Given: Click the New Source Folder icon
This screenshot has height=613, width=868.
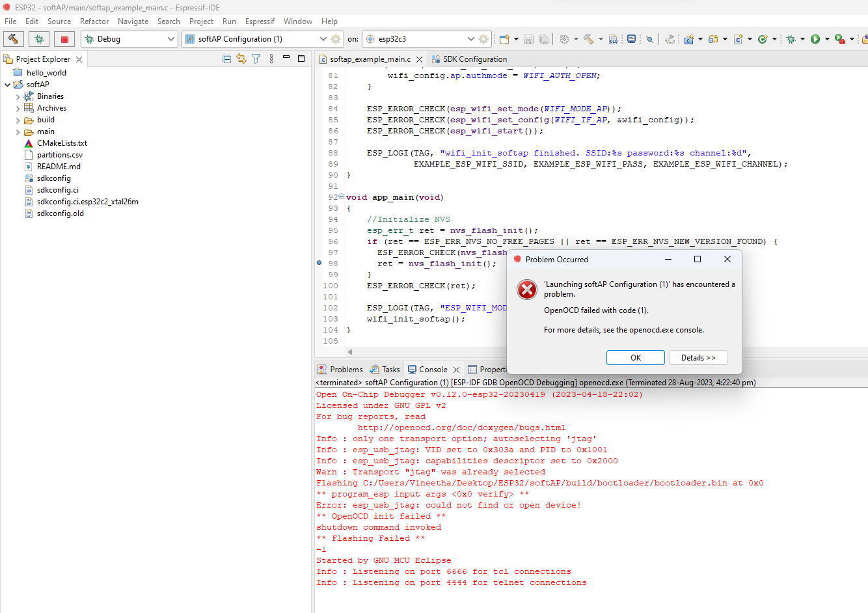Looking at the screenshot, I should (713, 39).
